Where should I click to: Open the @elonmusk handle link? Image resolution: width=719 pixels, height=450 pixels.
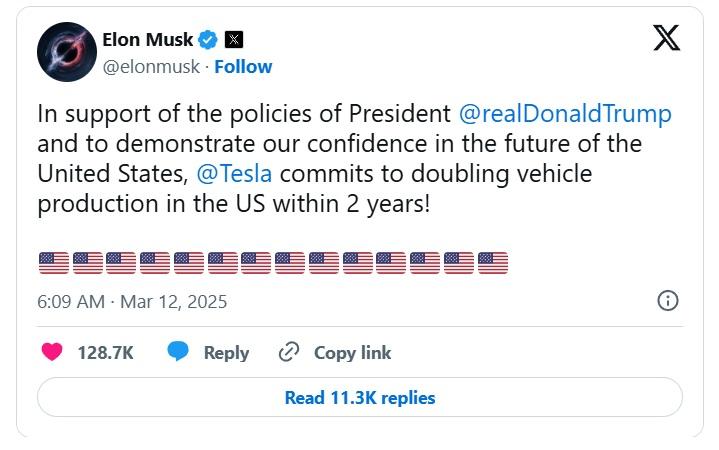tap(150, 67)
